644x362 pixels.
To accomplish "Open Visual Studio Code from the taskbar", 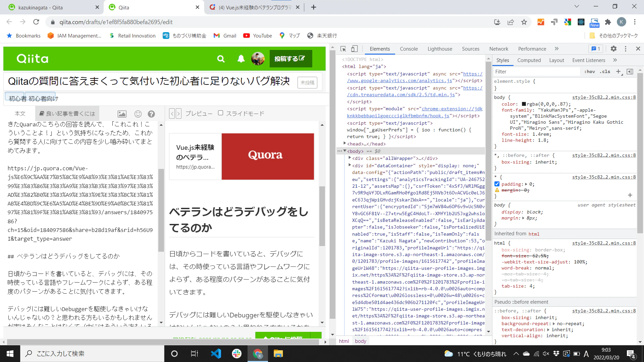I will (x=216, y=354).
